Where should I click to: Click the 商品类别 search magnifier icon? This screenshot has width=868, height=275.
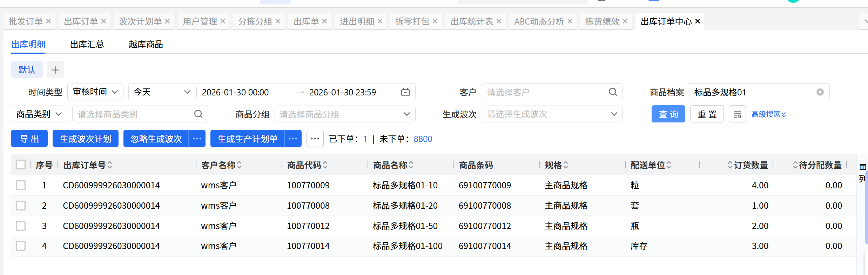click(198, 114)
